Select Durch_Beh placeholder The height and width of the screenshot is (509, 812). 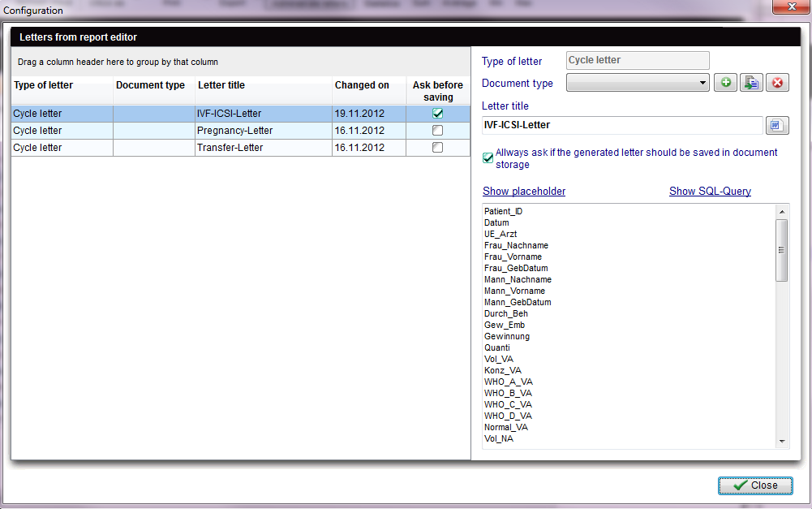pos(506,314)
